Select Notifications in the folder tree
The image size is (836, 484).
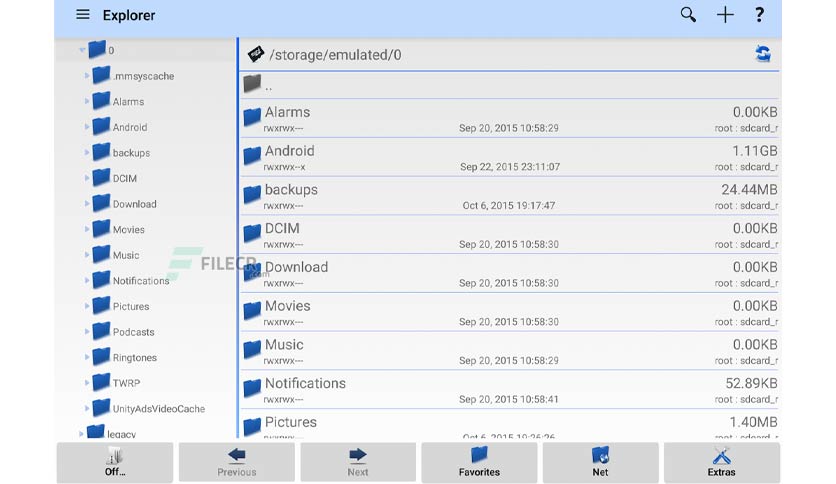click(141, 281)
